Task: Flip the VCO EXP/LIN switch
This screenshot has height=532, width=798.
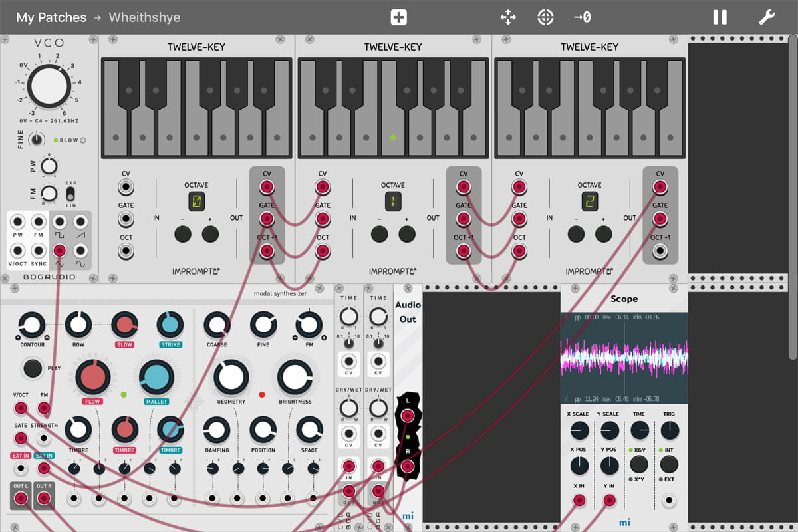Action: pyautogui.click(x=70, y=194)
